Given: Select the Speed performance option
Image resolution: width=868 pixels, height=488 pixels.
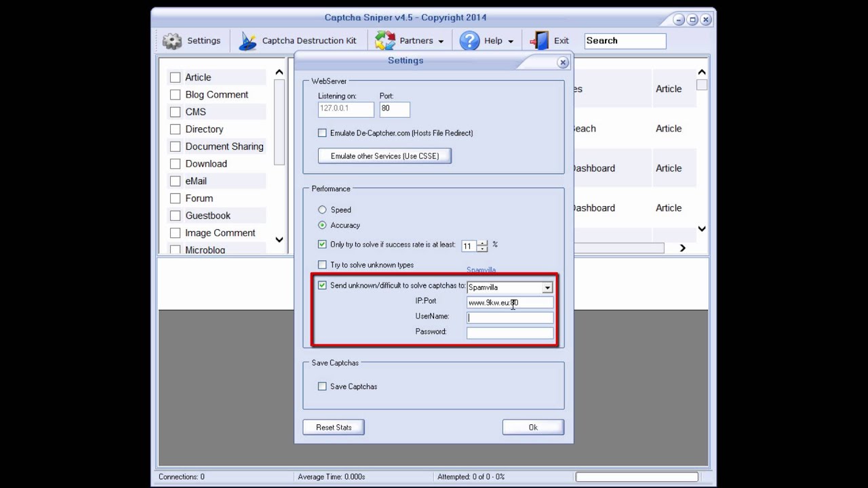Looking at the screenshot, I should coord(322,210).
